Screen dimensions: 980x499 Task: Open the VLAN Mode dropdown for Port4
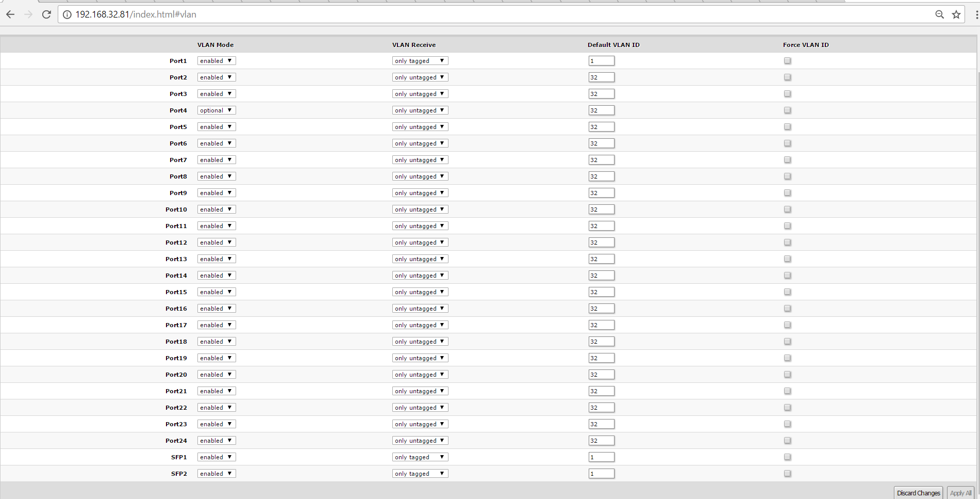click(216, 110)
